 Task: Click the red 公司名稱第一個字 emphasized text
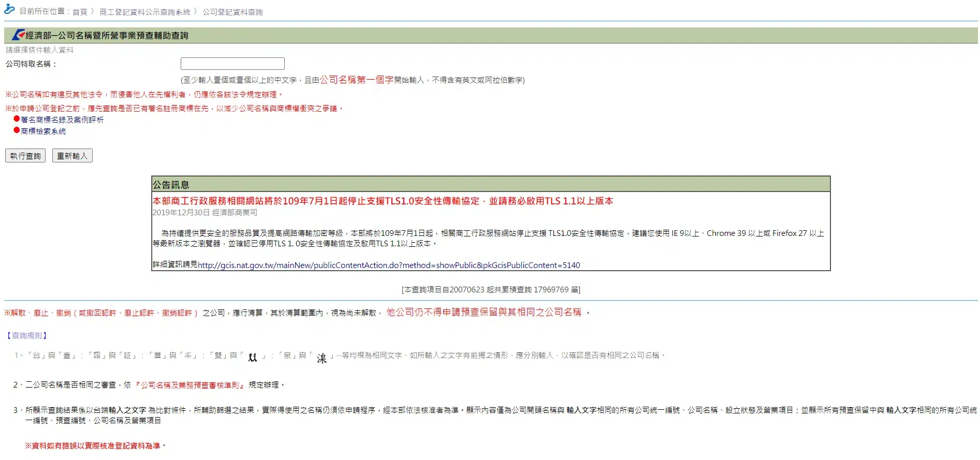point(357,80)
